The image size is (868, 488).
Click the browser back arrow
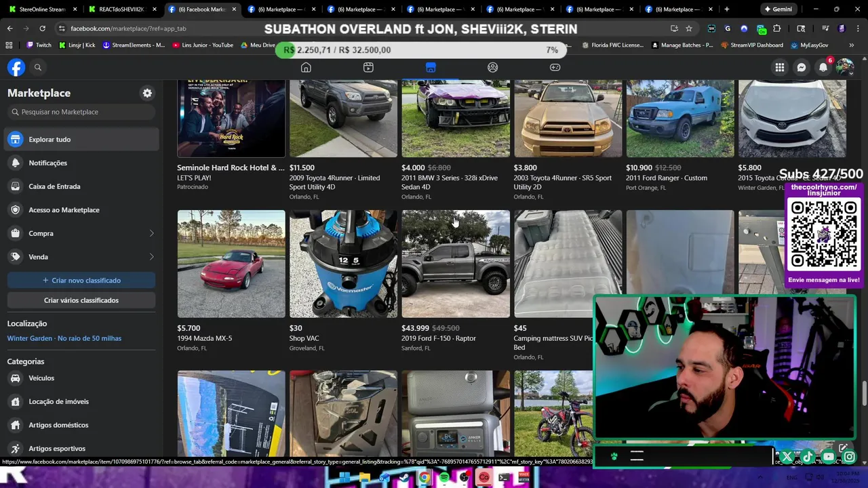pos(9,28)
